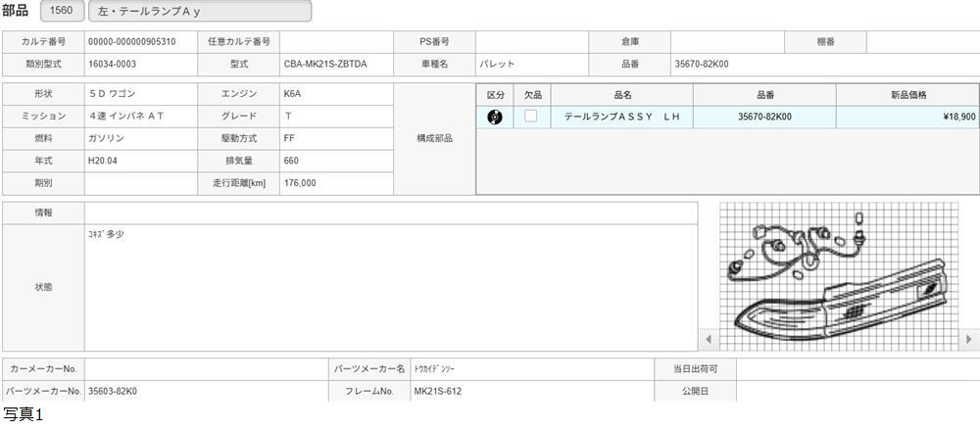Click the 区分 column header
This screenshot has width=980, height=431.
(x=495, y=94)
